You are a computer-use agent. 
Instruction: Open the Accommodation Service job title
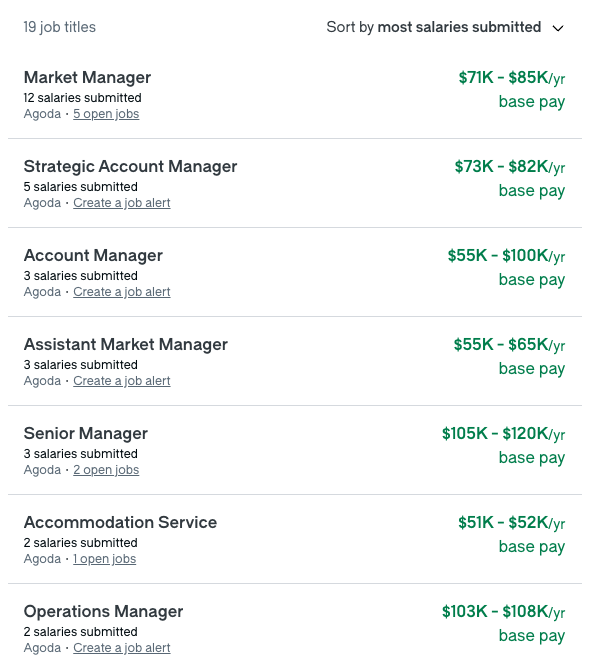tap(121, 523)
